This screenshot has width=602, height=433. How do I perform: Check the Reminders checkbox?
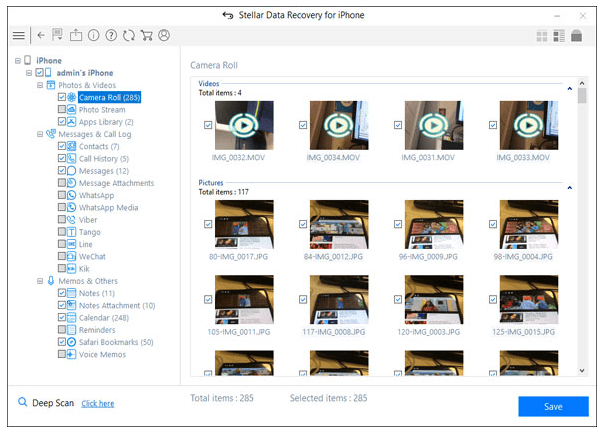[x=62, y=330]
